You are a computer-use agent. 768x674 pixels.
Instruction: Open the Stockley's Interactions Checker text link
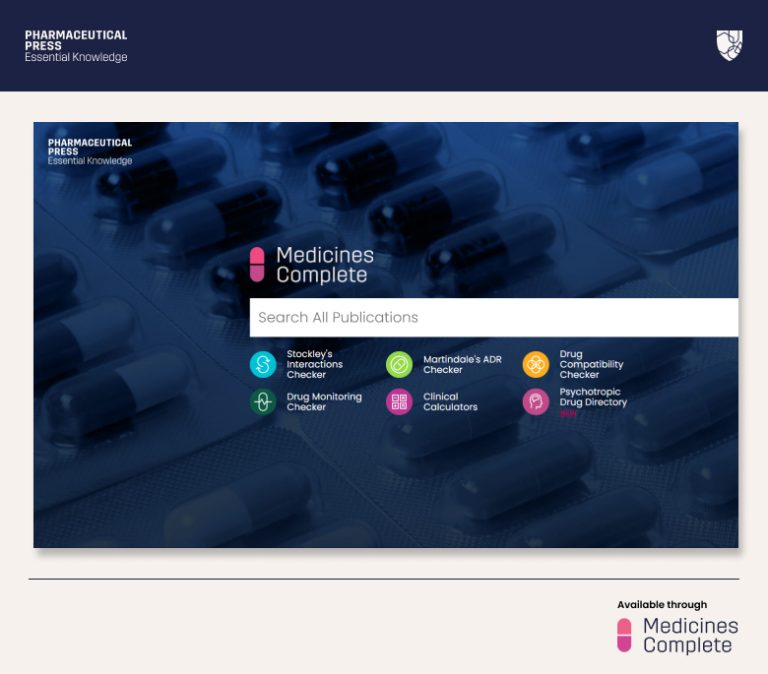click(315, 364)
